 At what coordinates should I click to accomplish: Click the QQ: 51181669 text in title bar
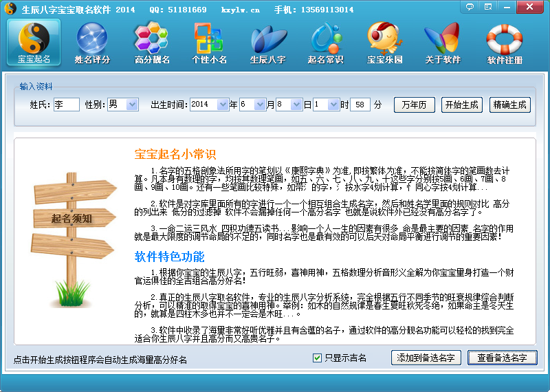pos(178,10)
